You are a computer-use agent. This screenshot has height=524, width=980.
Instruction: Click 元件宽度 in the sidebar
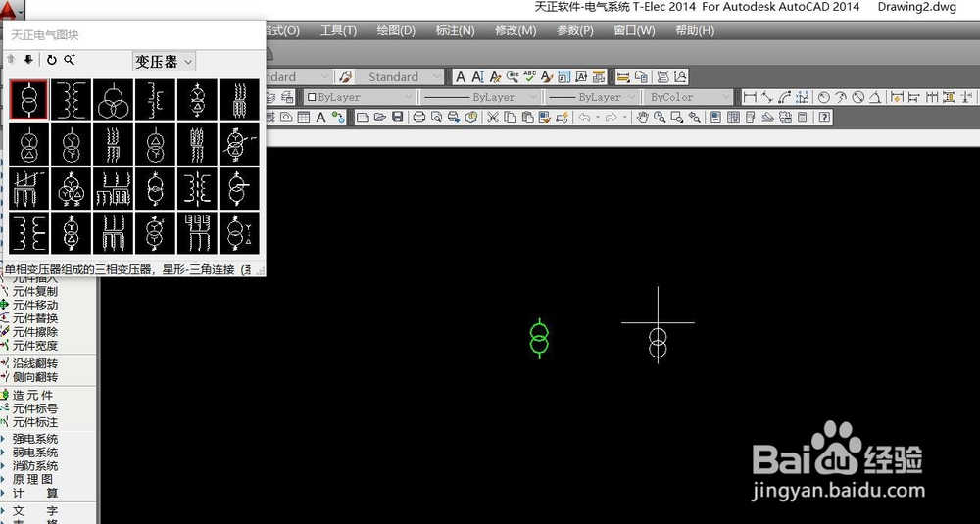(35, 346)
